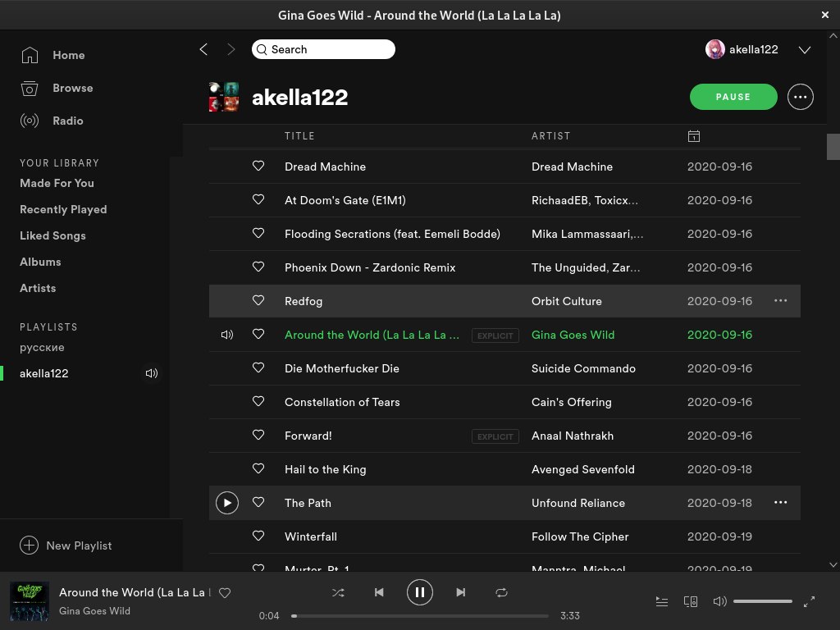Like Flooding Secrations track

tap(258, 234)
